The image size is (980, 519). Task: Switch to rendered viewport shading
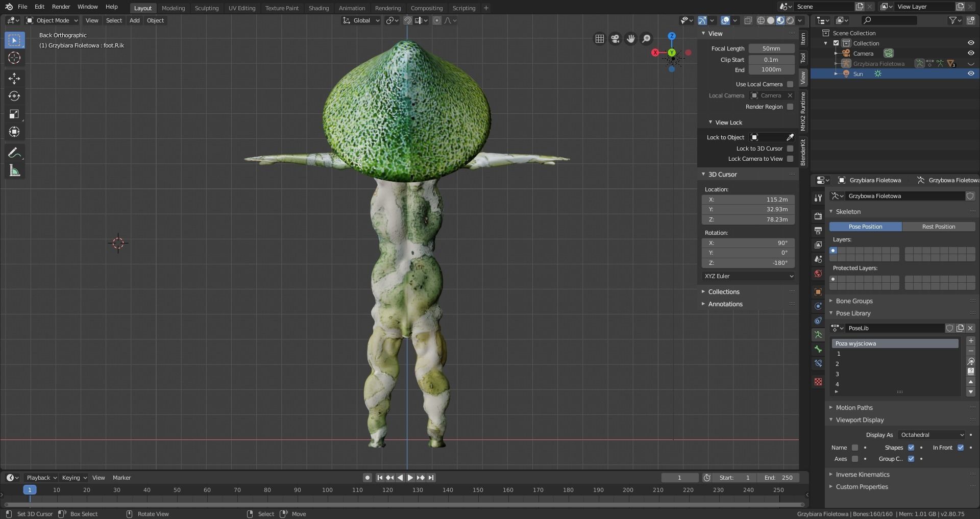click(790, 20)
